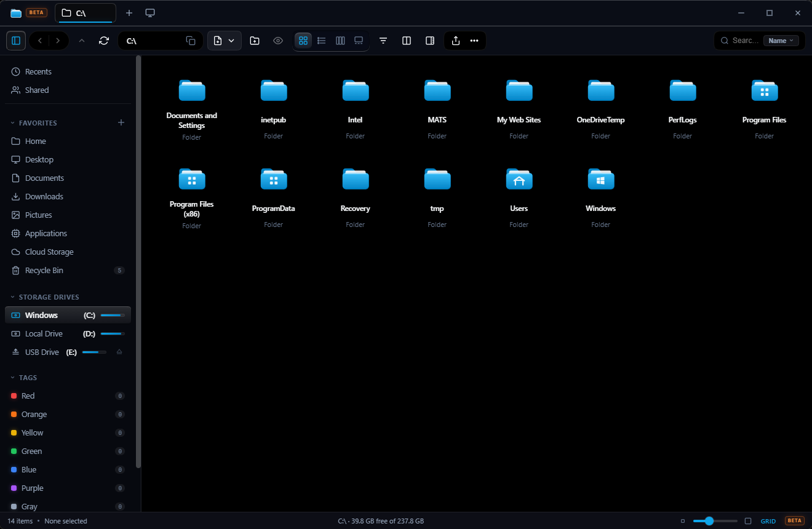The image size is (812, 529).
Task: Create a new folder icon
Action: click(255, 41)
